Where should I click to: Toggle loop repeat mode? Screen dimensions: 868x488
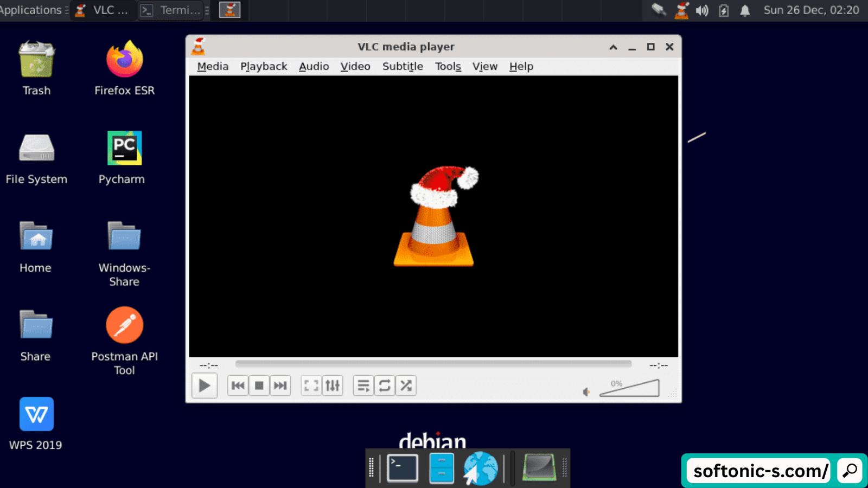click(385, 386)
